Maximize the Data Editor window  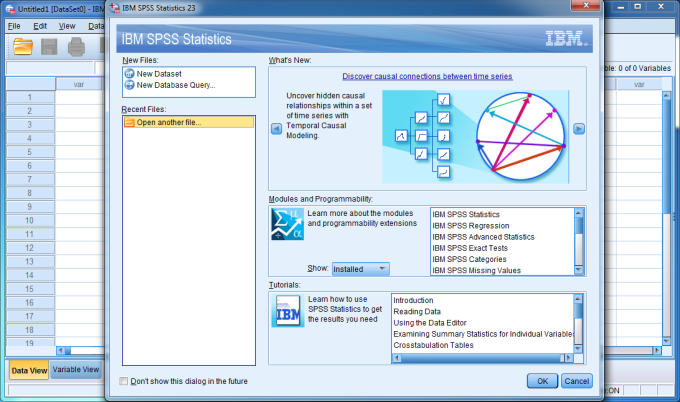pyautogui.click(x=638, y=7)
